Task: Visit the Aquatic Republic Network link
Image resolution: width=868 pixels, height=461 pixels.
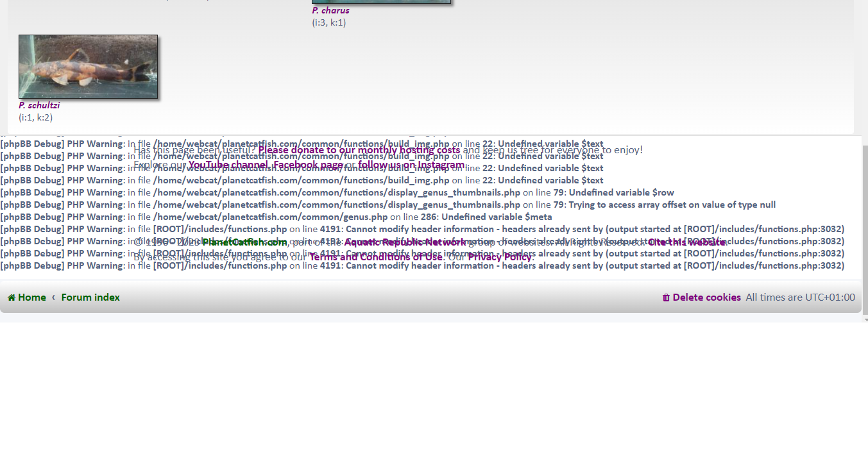Action: (x=405, y=242)
